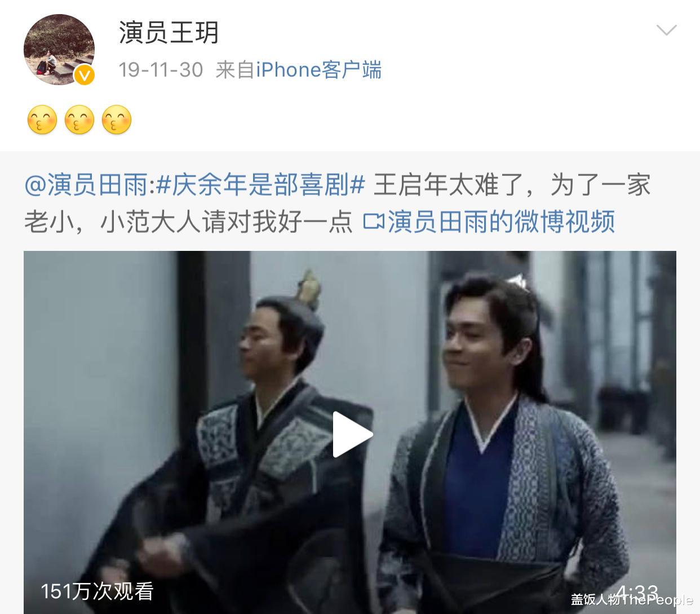Click the 盖饭人物ThePeople watermark

632,600
